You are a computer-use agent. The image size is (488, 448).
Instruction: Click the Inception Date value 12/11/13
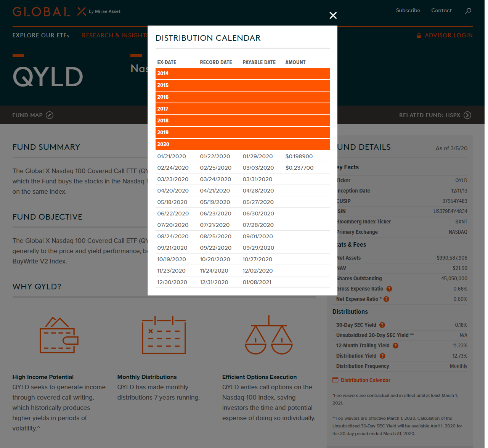pyautogui.click(x=459, y=191)
